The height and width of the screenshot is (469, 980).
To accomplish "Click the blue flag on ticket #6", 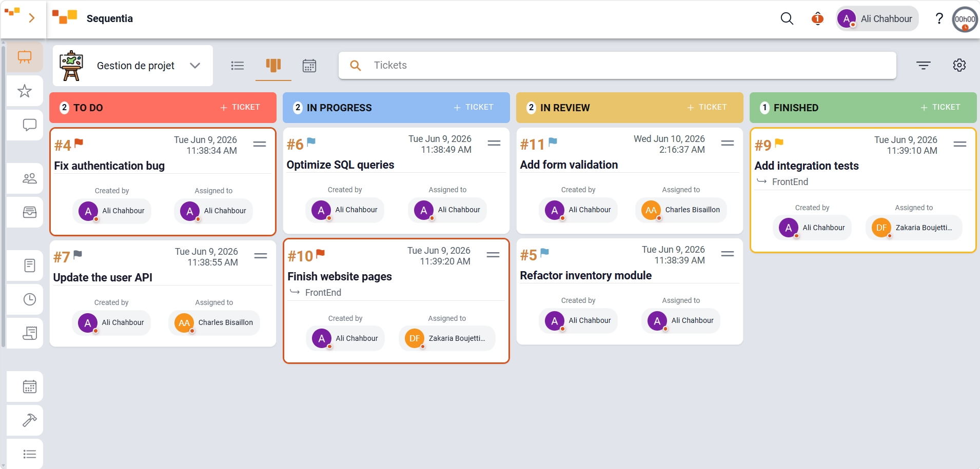I will click(311, 142).
